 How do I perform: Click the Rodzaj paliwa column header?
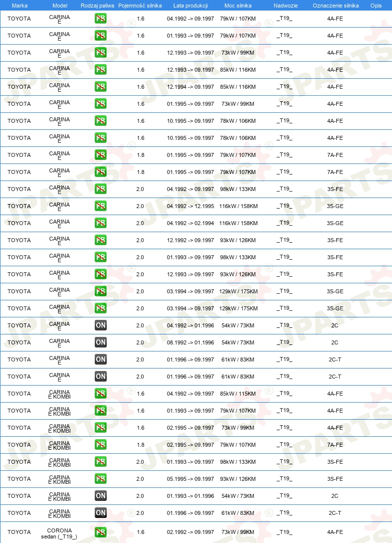[97, 6]
